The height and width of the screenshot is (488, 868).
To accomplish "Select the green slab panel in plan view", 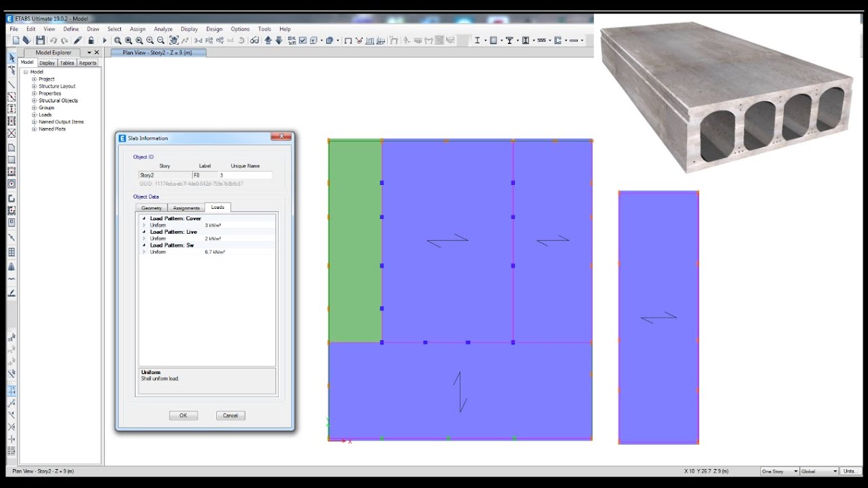I will [x=355, y=241].
